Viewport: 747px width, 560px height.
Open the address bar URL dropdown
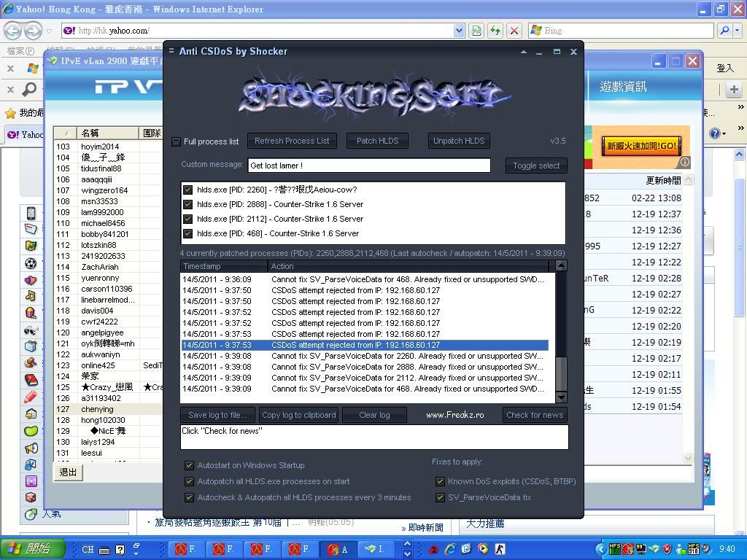coord(459,31)
